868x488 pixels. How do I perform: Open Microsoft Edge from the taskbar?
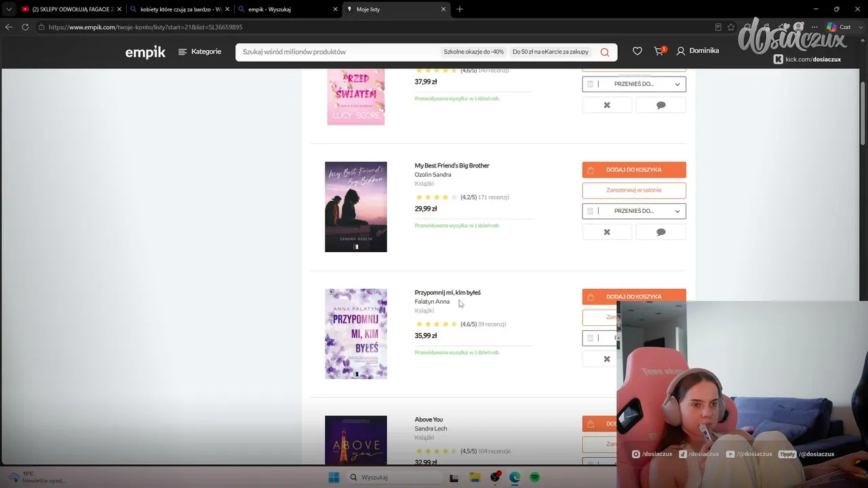[x=515, y=477]
